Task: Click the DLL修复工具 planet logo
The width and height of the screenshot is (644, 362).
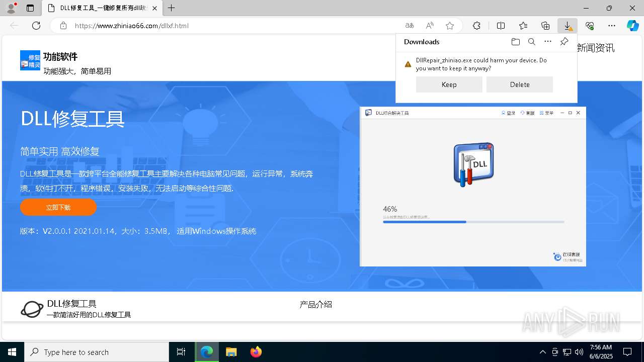Action: [32, 309]
